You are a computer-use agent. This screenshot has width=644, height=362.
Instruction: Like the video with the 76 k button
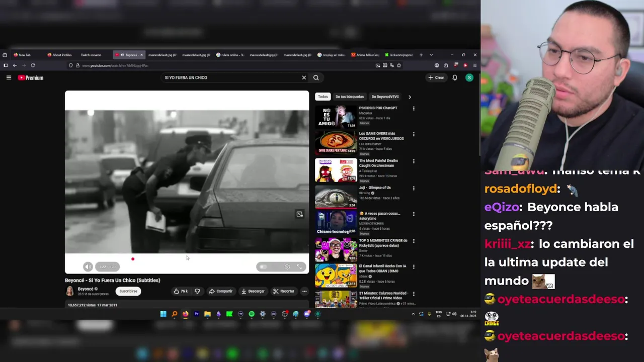pyautogui.click(x=181, y=291)
